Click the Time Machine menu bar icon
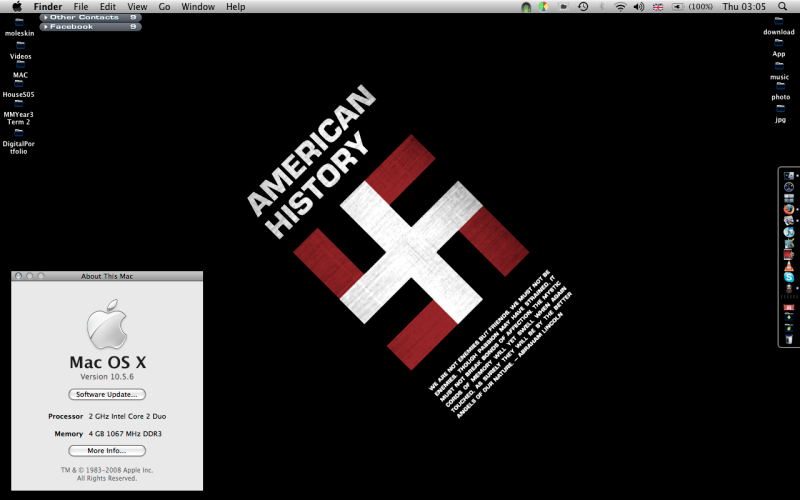 583,7
